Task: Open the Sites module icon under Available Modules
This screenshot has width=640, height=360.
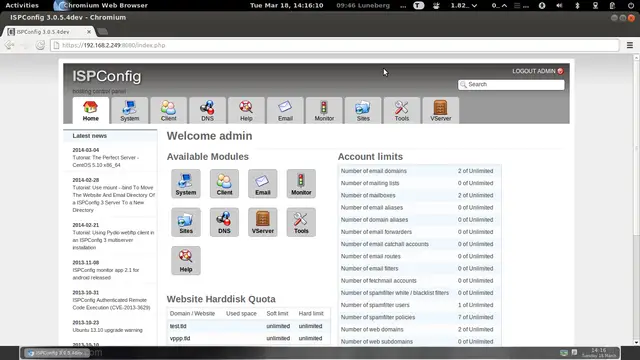Action: pyautogui.click(x=186, y=222)
